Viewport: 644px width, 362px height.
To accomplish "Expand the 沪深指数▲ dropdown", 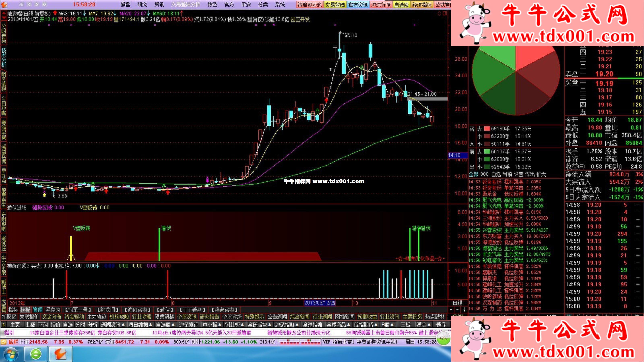I will tap(287, 325).
